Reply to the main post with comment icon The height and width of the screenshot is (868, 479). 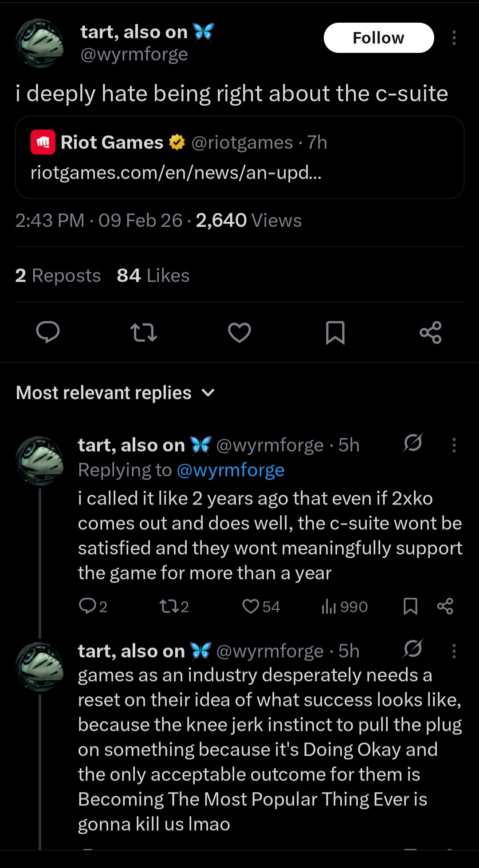tap(48, 332)
